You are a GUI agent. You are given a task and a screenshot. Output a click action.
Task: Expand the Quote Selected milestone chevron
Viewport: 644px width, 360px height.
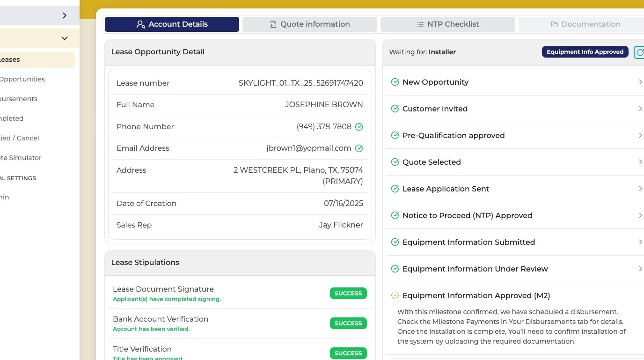click(640, 162)
